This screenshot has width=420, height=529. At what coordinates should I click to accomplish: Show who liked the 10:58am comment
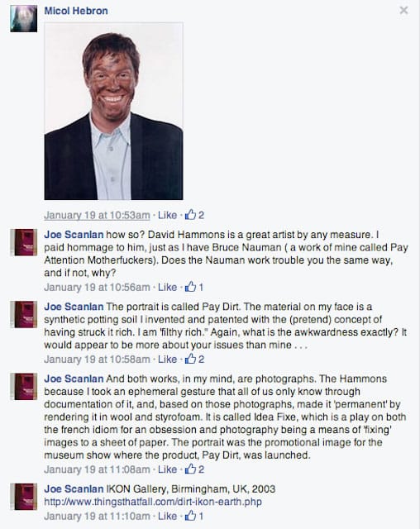[194, 359]
